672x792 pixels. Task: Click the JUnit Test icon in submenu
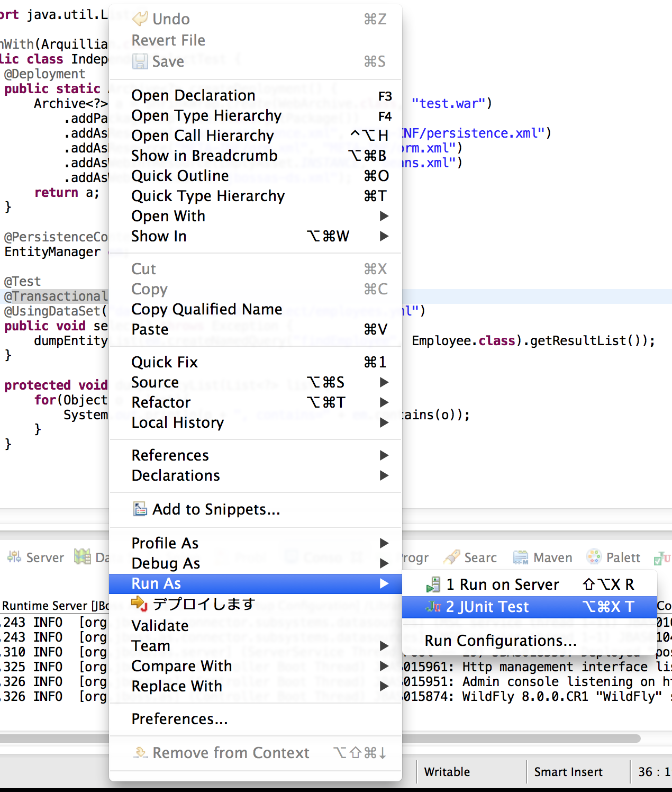click(x=433, y=607)
